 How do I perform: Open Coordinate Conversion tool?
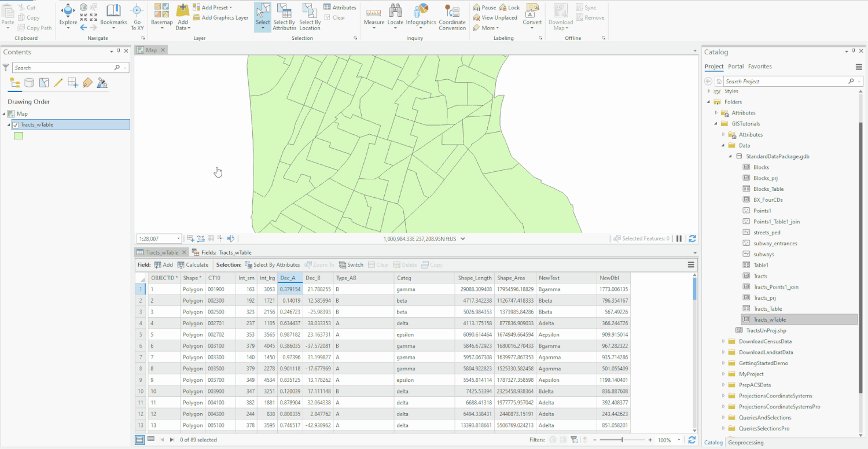452,17
